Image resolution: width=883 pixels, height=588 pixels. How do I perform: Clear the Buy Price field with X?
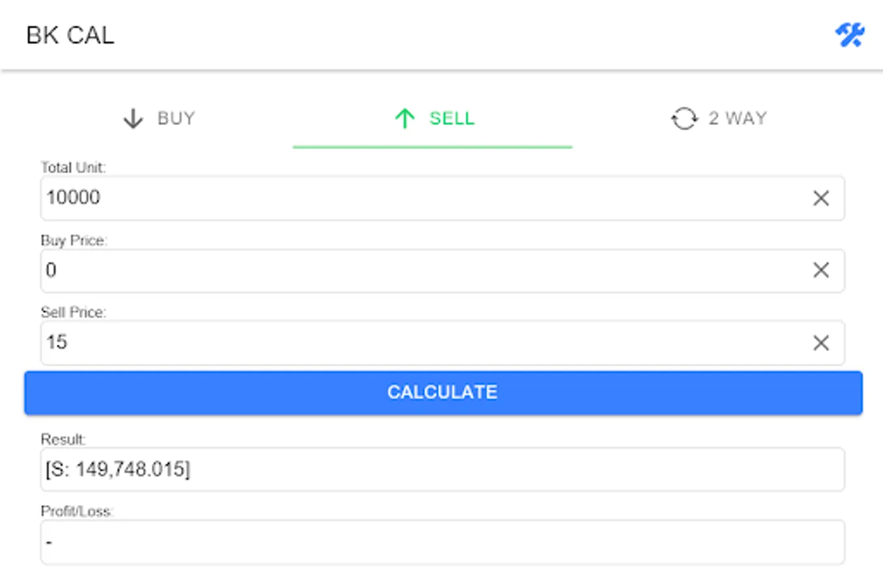tap(821, 270)
